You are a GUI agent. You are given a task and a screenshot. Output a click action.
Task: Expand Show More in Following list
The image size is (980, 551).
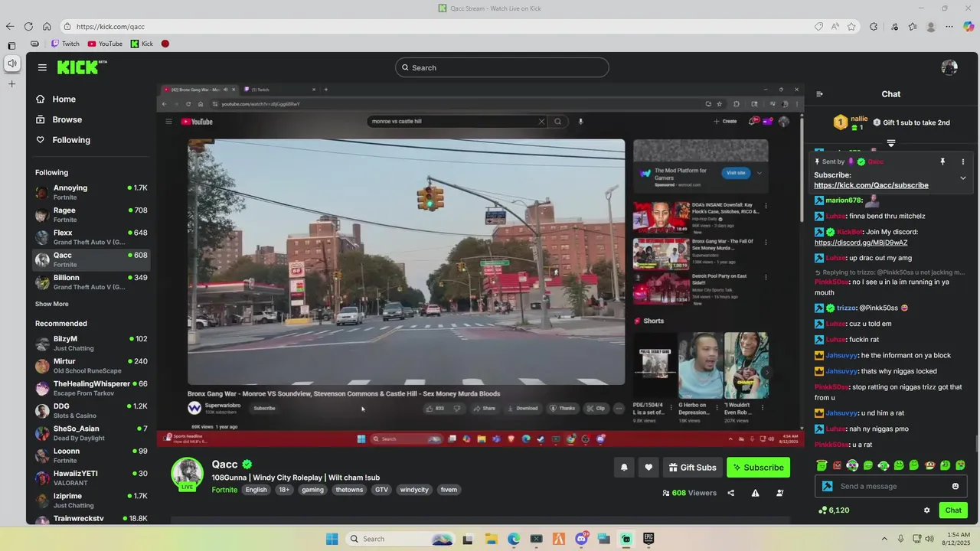coord(51,304)
